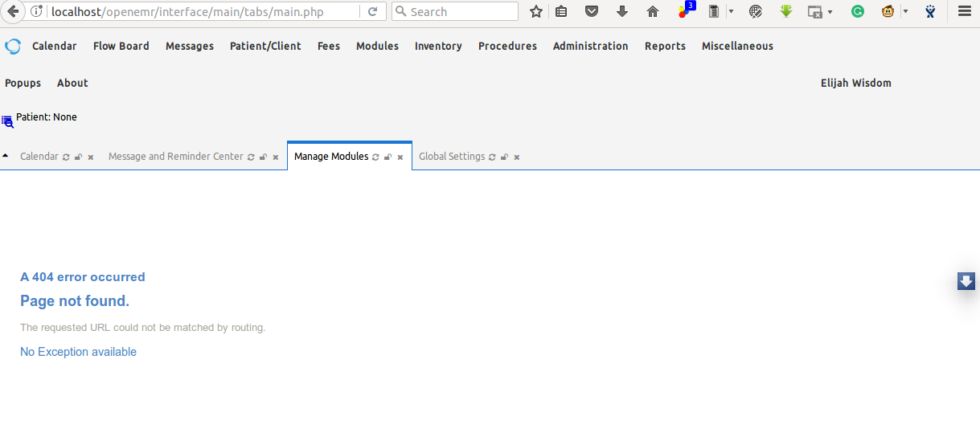Click the clipboard extension icon
This screenshot has width=980, height=441.
(x=713, y=11)
